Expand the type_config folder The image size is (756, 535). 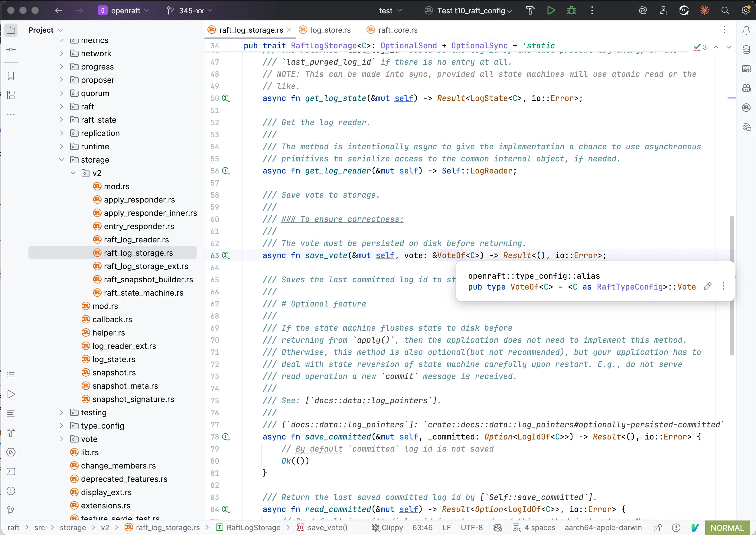[62, 426]
